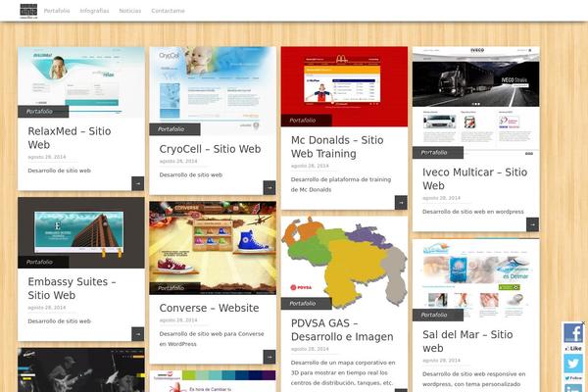Click the arrow button on Mc Donalds card
The width and height of the screenshot is (588, 392).
tap(401, 203)
